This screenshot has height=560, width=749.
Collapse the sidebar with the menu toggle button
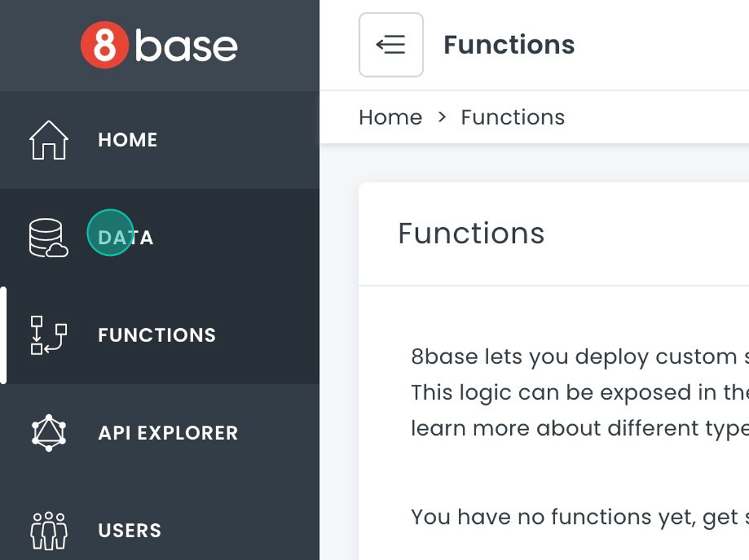point(391,45)
